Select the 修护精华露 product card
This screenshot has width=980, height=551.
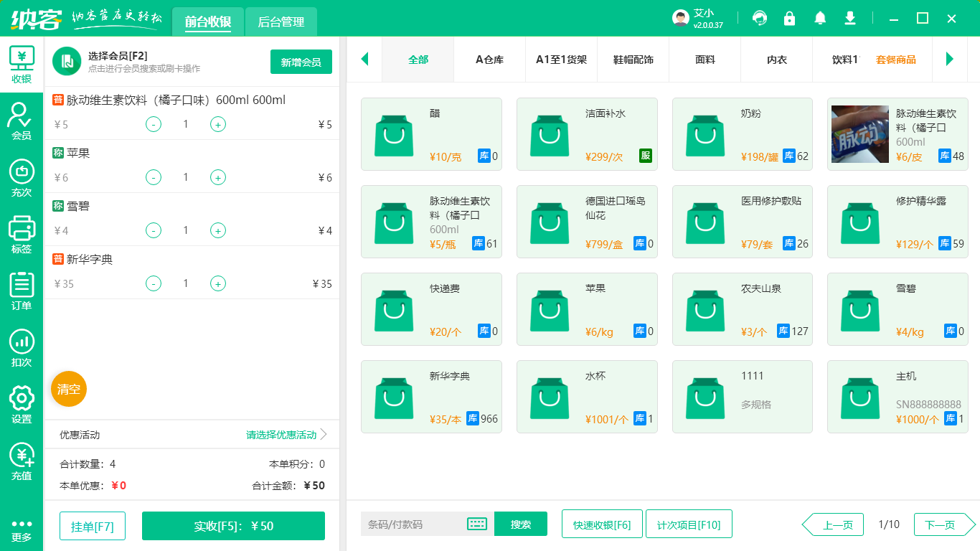(x=898, y=222)
